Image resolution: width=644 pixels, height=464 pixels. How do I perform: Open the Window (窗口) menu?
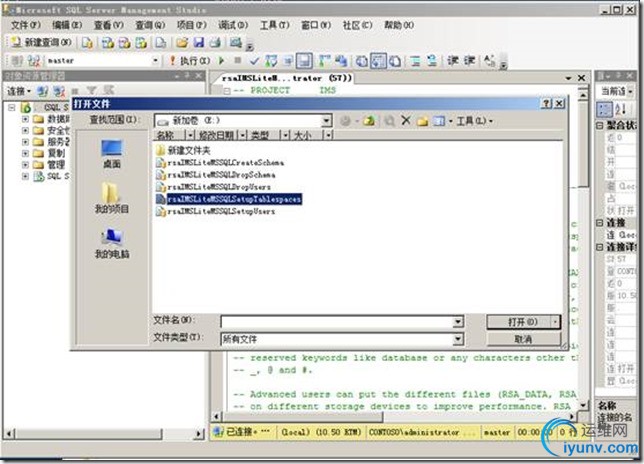pyautogui.click(x=316, y=25)
